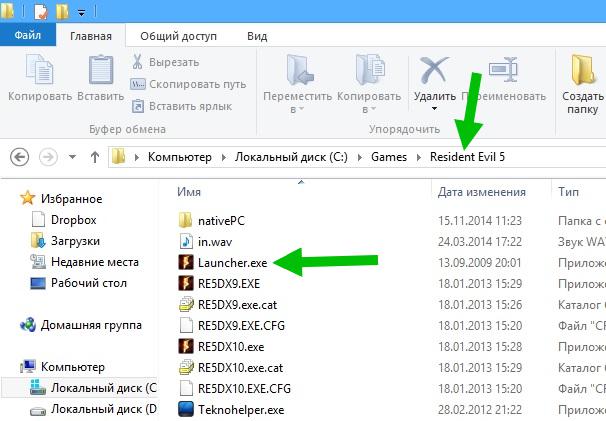Click Games breadcrumb in address bar
The height and width of the screenshot is (421, 606).
389,157
